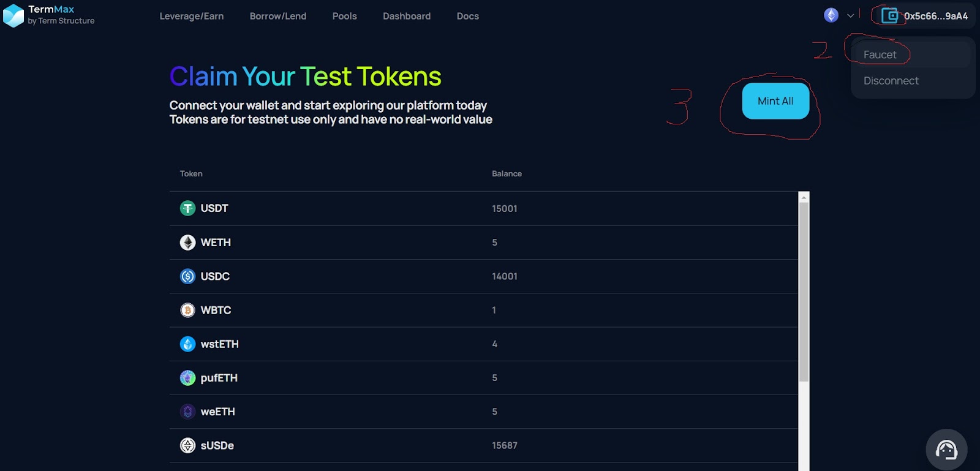Image resolution: width=980 pixels, height=471 pixels.
Task: Click the USDC token name
Action: [x=215, y=276]
